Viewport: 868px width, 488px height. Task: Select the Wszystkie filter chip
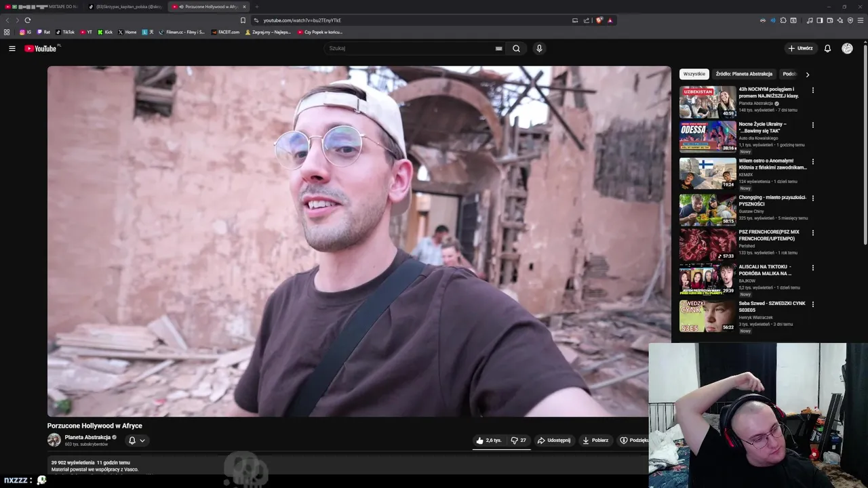click(694, 74)
